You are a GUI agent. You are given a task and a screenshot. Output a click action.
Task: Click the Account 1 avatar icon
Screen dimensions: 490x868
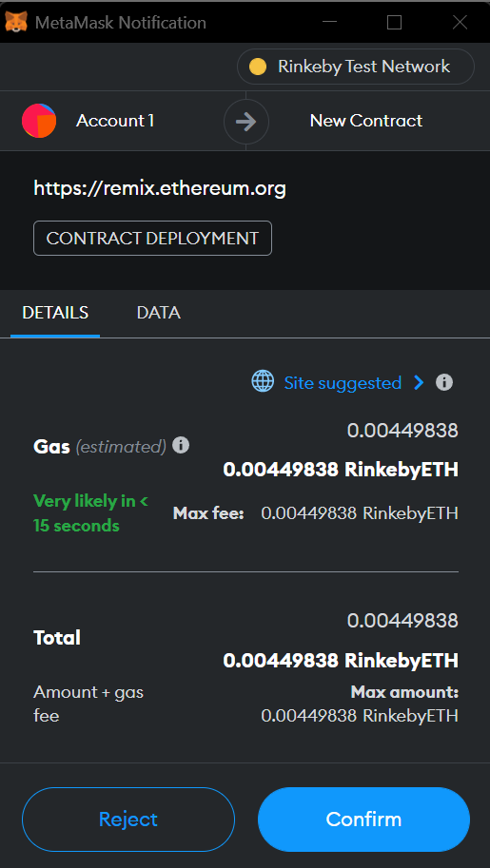point(39,120)
